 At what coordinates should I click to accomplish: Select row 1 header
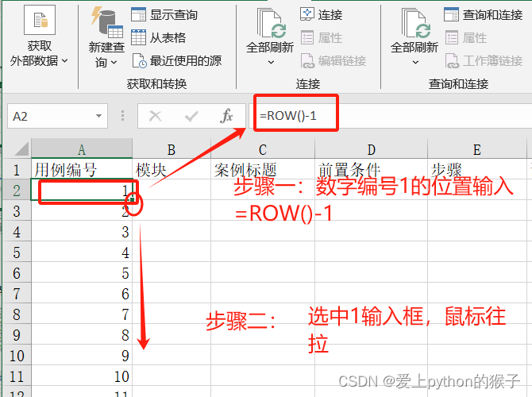coord(17,169)
